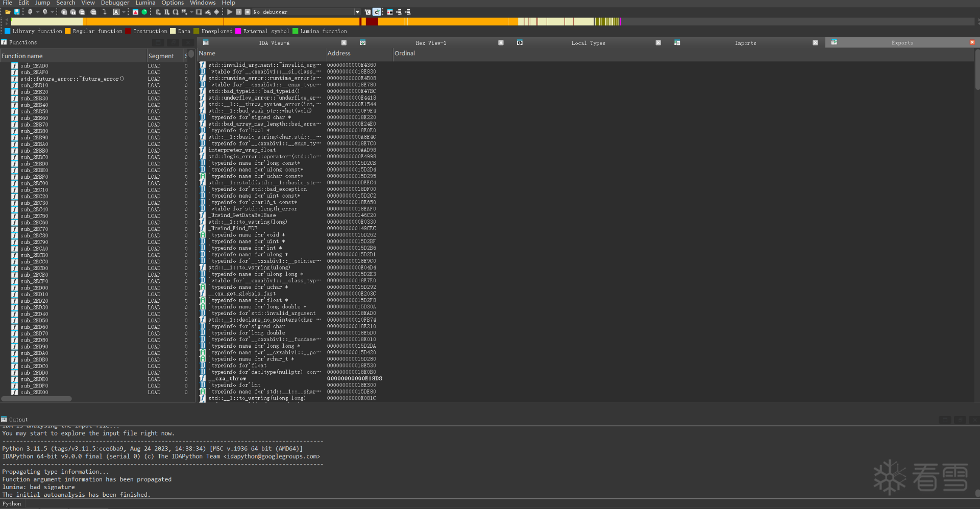Click the Imports tab icon
980x509 pixels.
(677, 43)
